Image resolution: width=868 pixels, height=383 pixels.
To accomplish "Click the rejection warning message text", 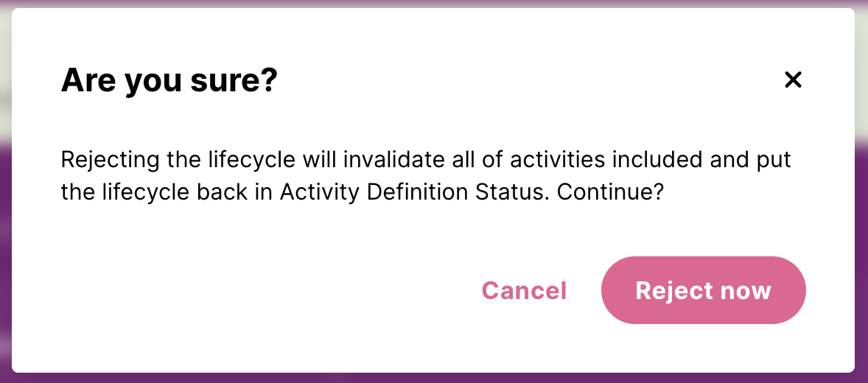I will tap(425, 176).
